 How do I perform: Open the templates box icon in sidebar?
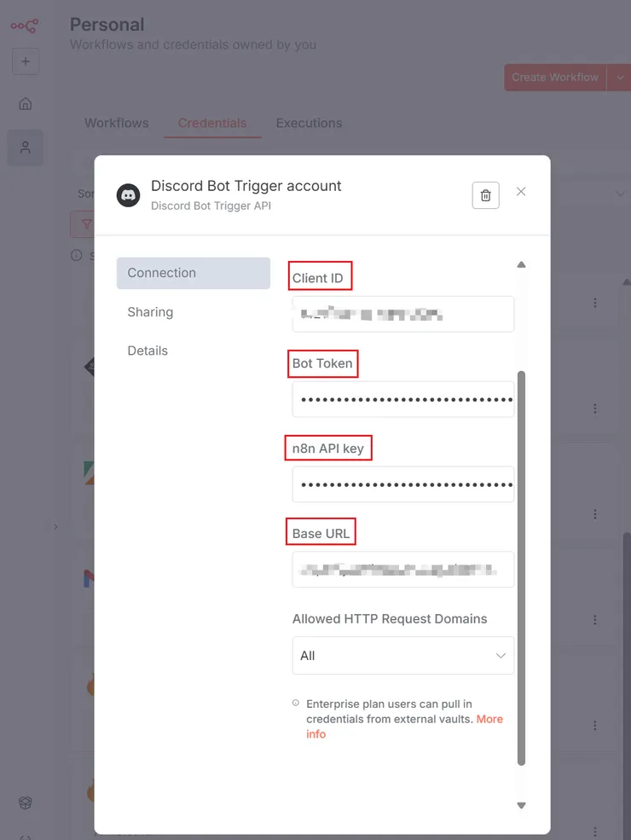pyautogui.click(x=26, y=803)
